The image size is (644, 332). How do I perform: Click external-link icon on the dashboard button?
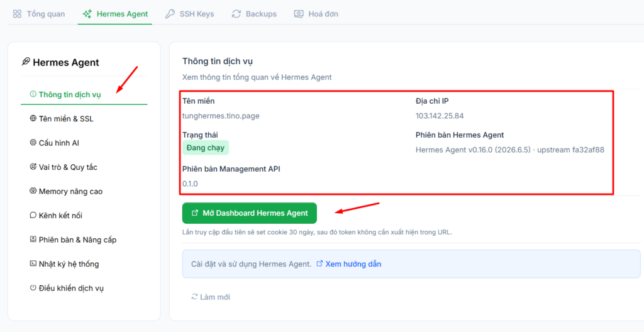195,213
